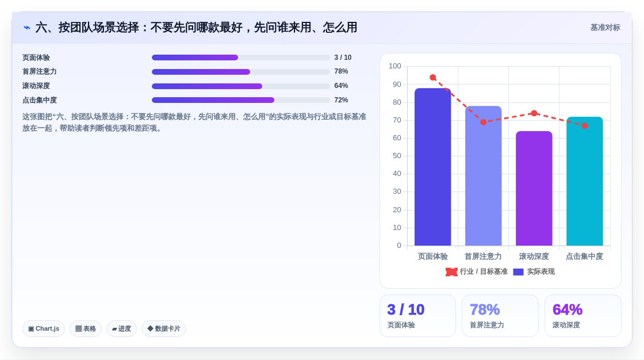Click the 78% value beside progress bar
Viewport: 644px width, 360px height.
pos(342,71)
